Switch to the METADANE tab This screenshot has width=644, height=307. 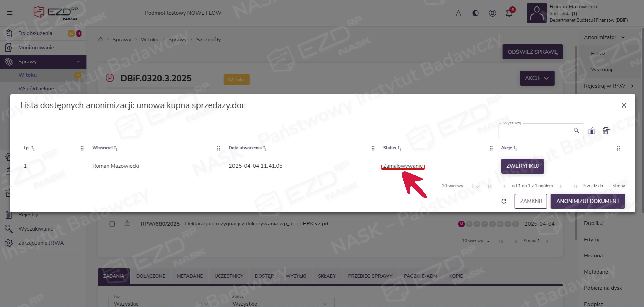pyautogui.click(x=190, y=276)
